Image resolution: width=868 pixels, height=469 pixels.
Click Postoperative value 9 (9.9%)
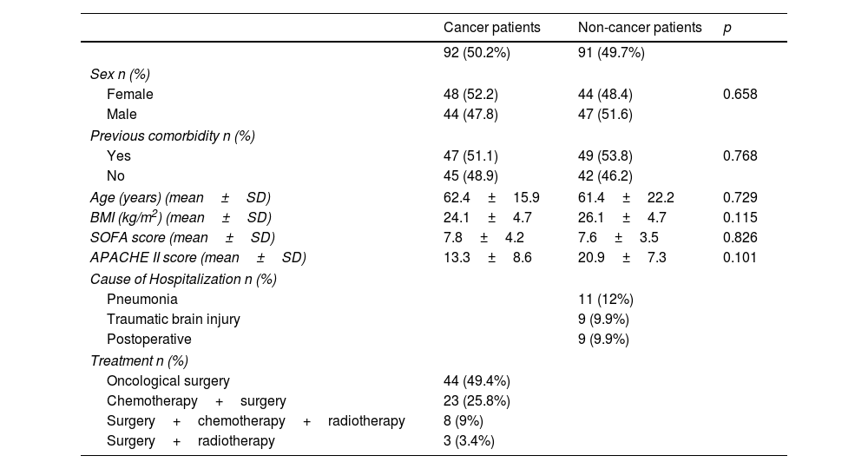pos(603,339)
